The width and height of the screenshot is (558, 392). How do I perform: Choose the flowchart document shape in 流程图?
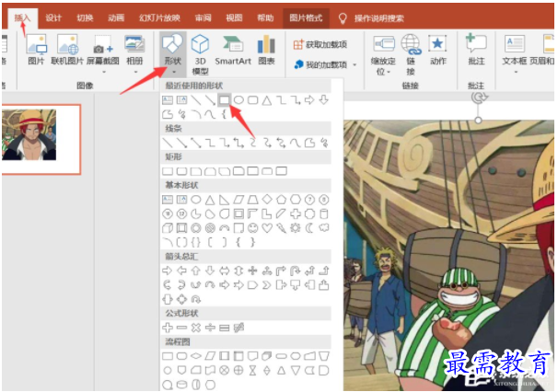click(x=252, y=356)
